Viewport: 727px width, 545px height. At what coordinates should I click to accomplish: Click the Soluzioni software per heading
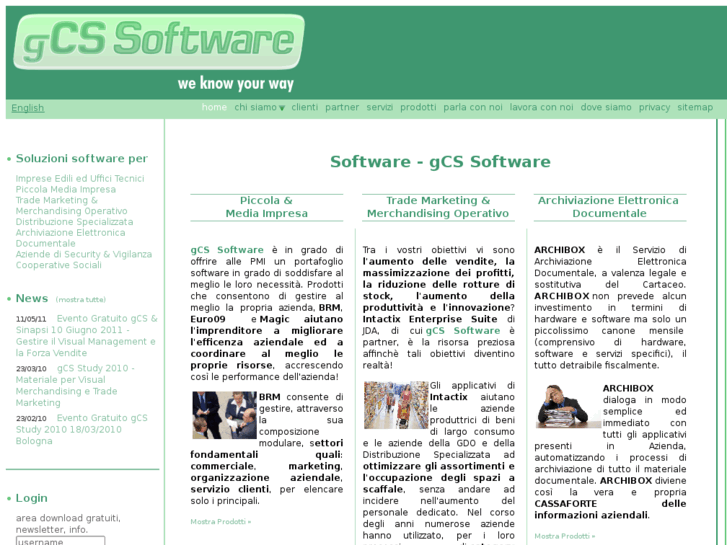(82, 159)
